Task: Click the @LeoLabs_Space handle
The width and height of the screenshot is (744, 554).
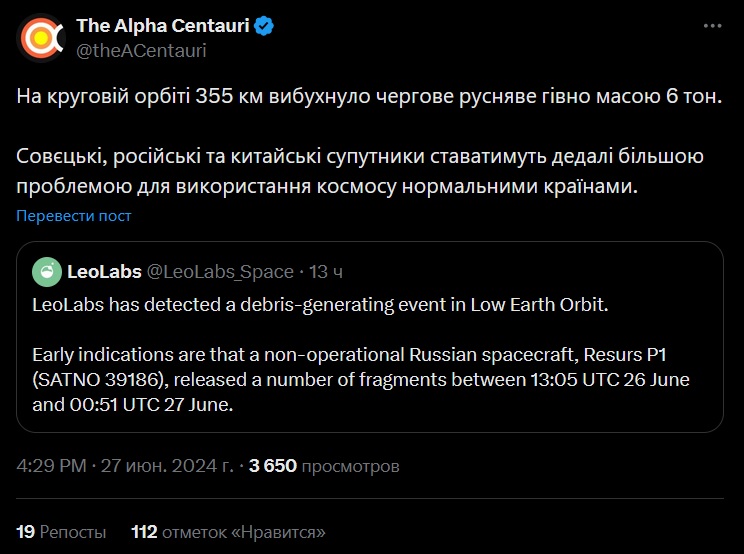Action: 220,272
